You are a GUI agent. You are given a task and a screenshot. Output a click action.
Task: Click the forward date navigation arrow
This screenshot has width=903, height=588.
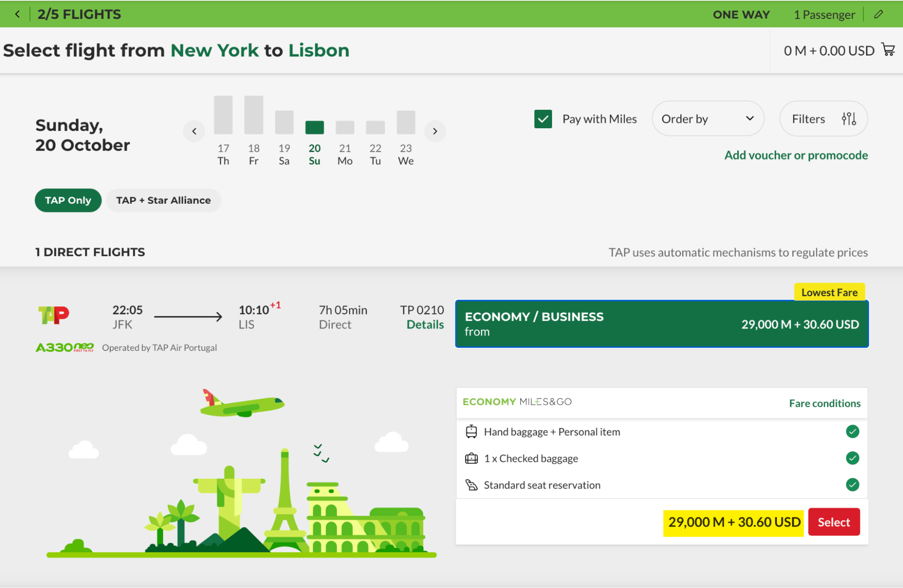tap(435, 131)
